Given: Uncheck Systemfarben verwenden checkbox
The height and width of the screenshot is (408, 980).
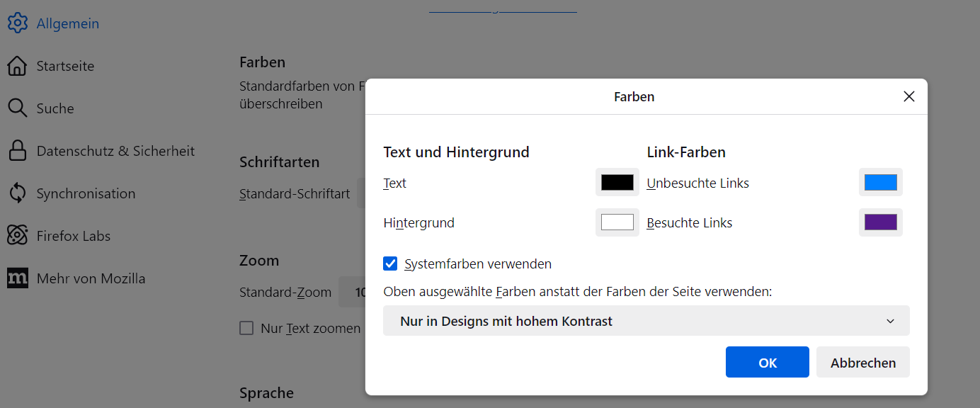Looking at the screenshot, I should point(390,264).
